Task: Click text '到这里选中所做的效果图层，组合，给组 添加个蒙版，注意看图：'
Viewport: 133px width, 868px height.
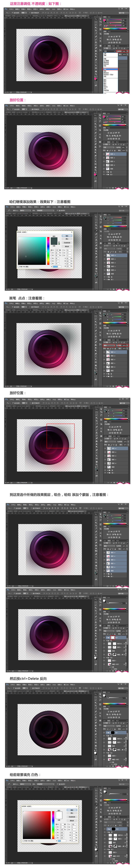Action: click(x=59, y=495)
